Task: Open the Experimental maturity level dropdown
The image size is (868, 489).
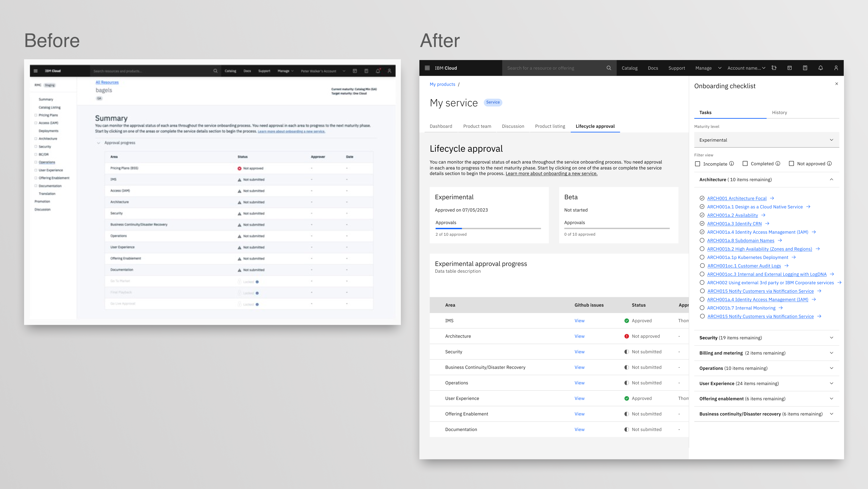Action: 766,140
